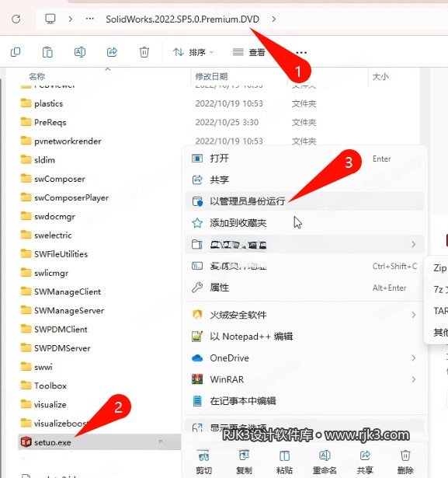This screenshot has width=448, height=478.
Task: Select 以管理员身份运行 in the context menu
Action: pos(304,201)
